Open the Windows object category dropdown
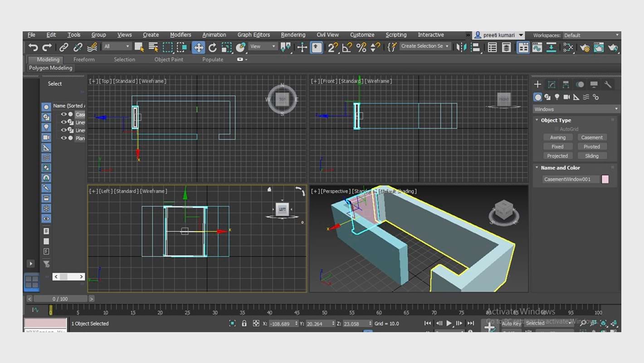The image size is (644, 363). (576, 109)
